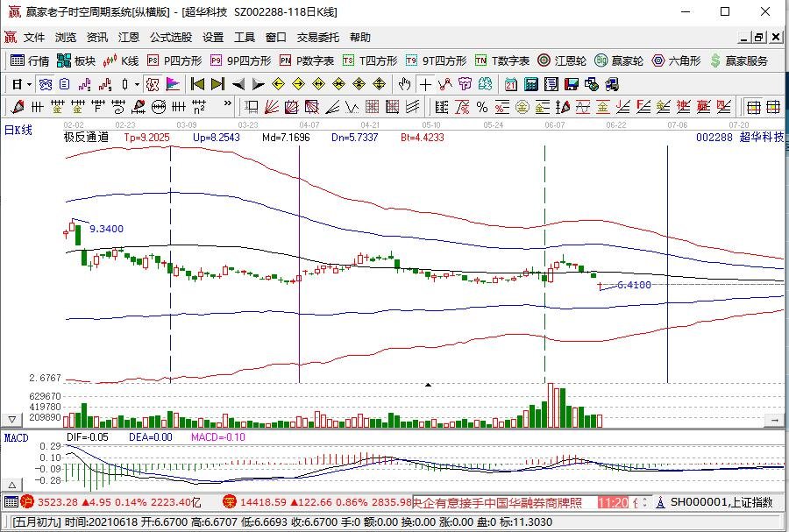Open the 交易委托 menu
The width and height of the screenshot is (789, 532).
[317, 37]
